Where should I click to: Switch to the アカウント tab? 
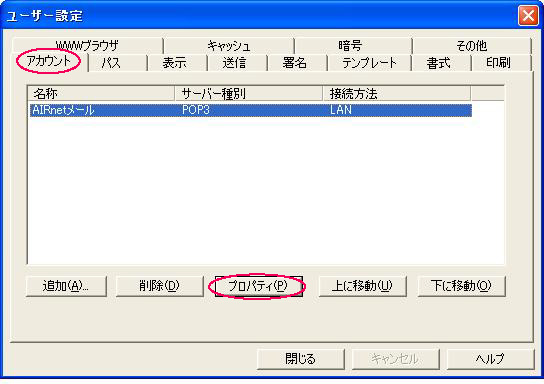pyautogui.click(x=49, y=62)
